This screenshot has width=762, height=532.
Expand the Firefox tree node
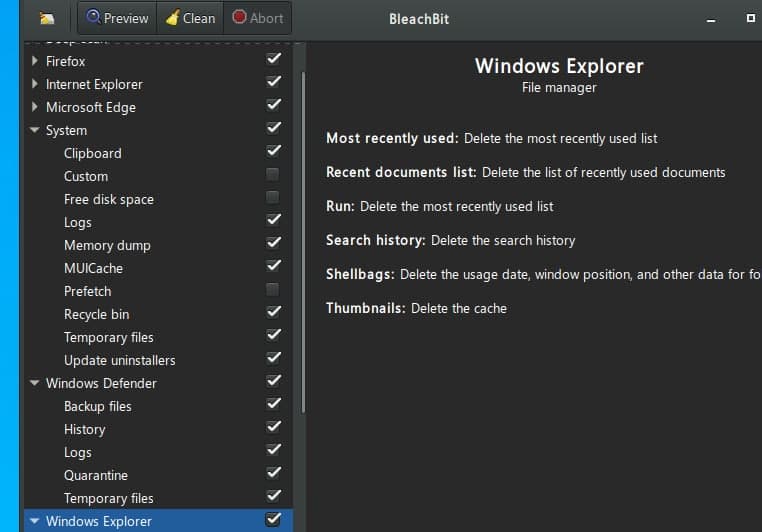click(35, 61)
